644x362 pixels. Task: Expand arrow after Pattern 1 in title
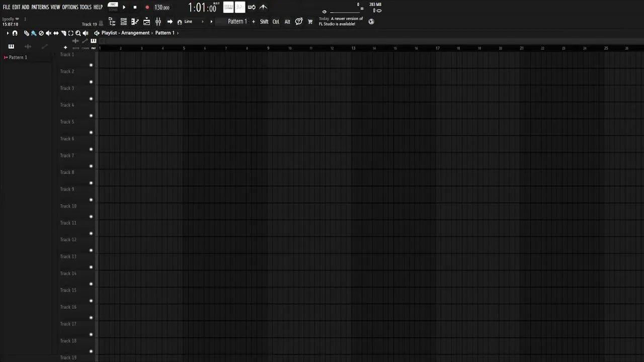pyautogui.click(x=178, y=33)
